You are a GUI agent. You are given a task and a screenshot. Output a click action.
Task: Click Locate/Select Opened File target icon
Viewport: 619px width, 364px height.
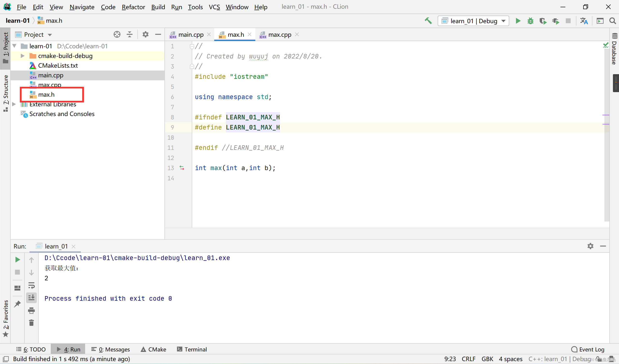117,34
